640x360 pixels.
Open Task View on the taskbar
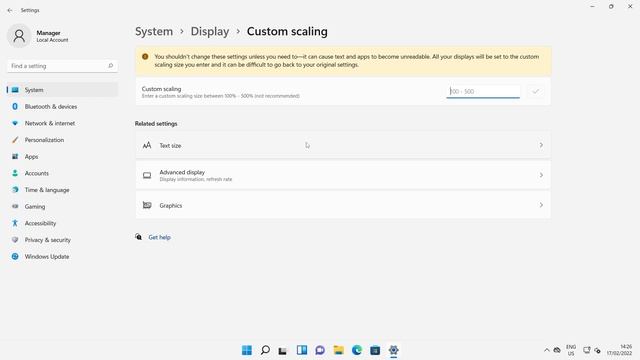click(x=283, y=350)
